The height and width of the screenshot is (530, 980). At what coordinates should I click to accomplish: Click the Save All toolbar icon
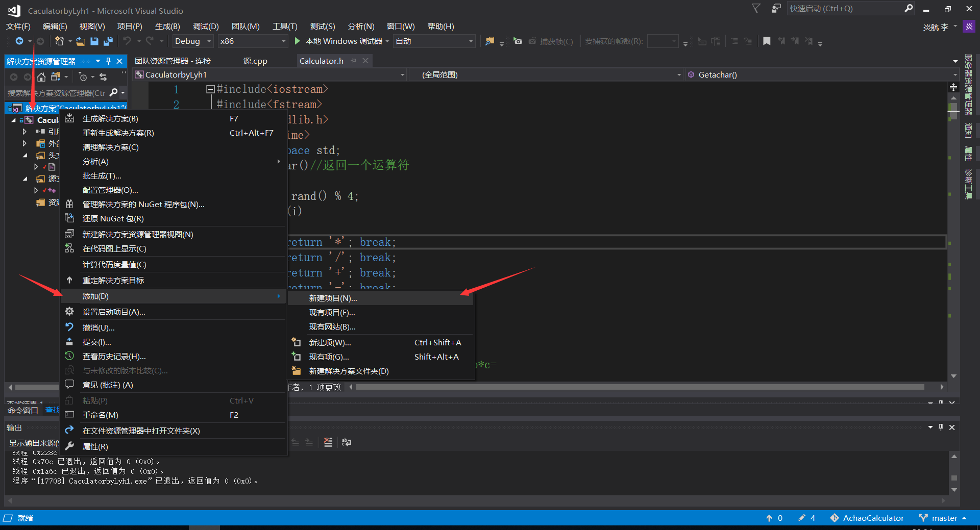(108, 41)
